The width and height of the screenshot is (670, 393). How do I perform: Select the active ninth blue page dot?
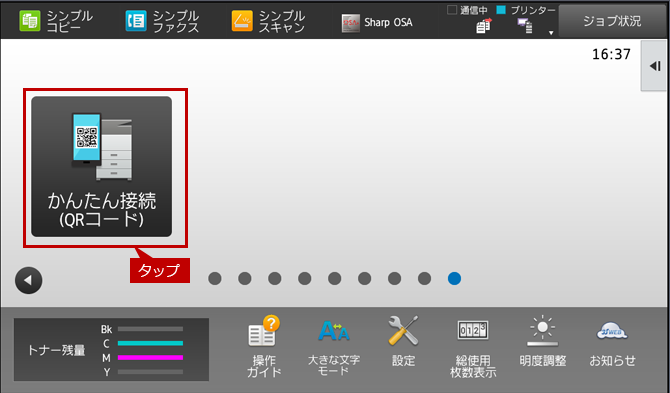pyautogui.click(x=454, y=279)
